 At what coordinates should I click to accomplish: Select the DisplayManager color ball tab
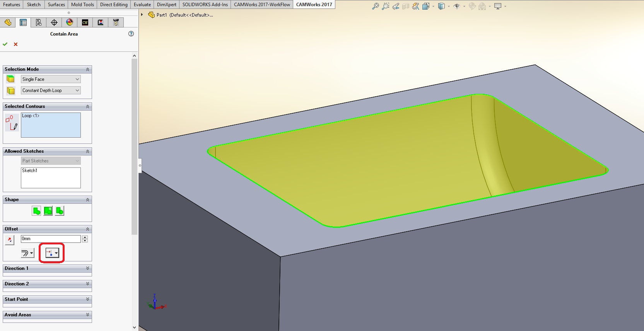point(70,22)
